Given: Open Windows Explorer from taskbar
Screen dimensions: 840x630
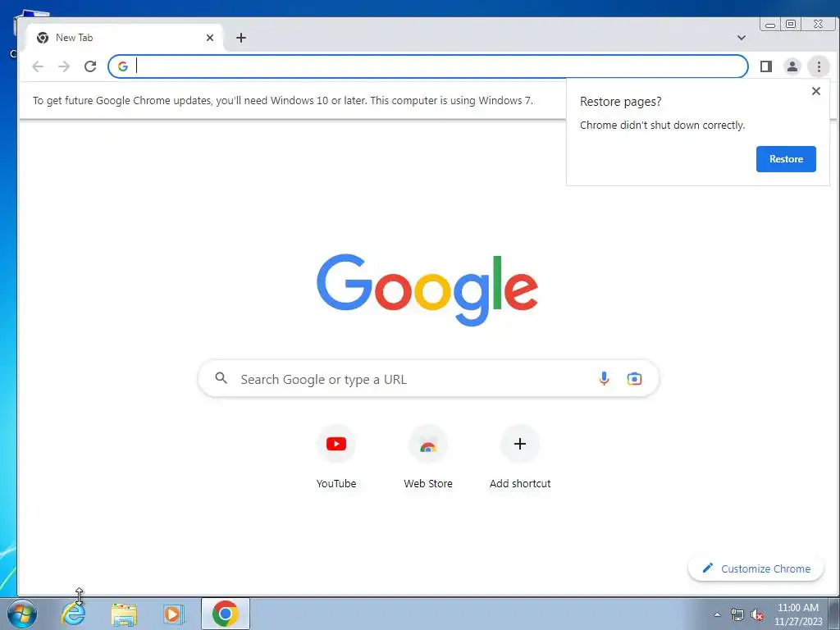Looking at the screenshot, I should [124, 614].
